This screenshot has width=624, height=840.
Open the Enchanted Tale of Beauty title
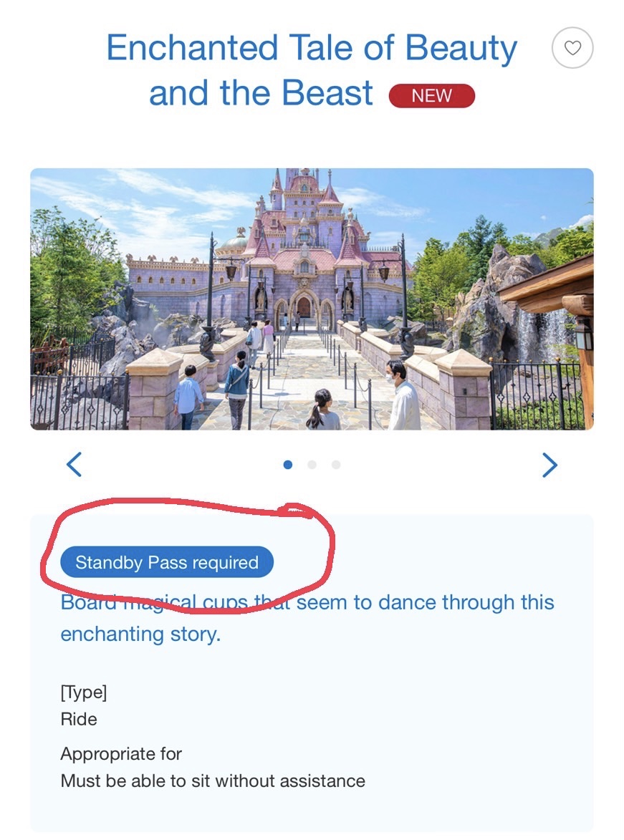coord(312,69)
